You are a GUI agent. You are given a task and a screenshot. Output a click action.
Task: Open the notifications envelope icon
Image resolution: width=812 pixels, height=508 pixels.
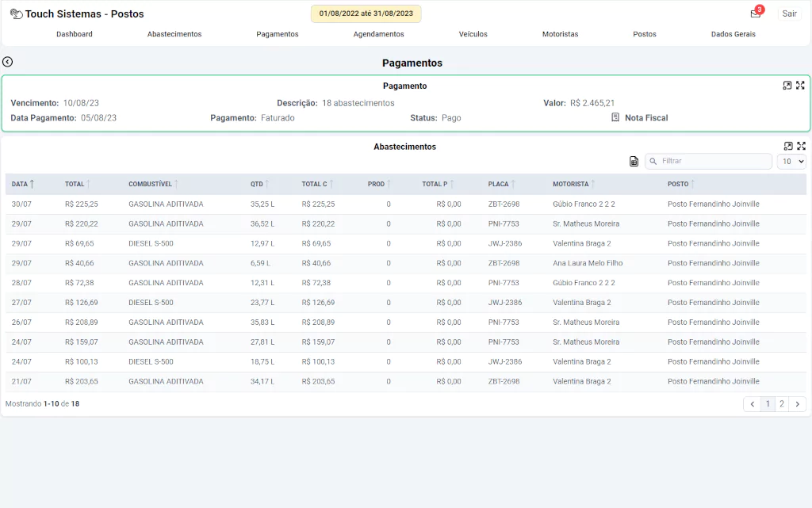(x=756, y=13)
